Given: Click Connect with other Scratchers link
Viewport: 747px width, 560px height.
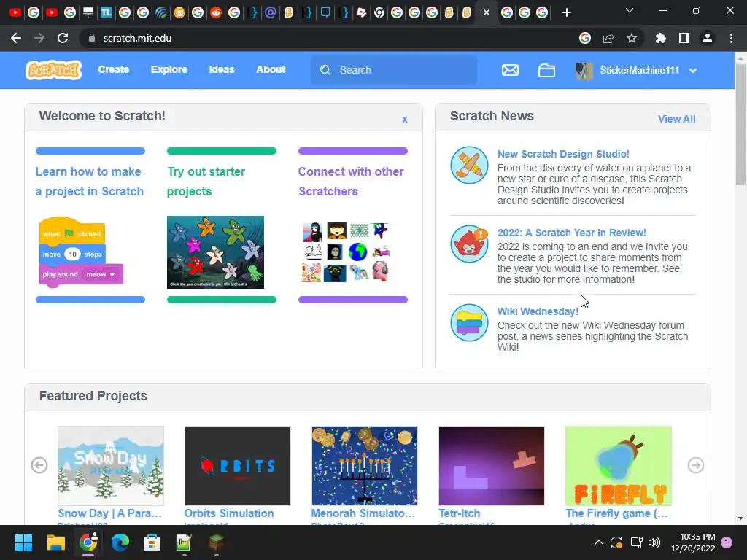Looking at the screenshot, I should click(351, 182).
